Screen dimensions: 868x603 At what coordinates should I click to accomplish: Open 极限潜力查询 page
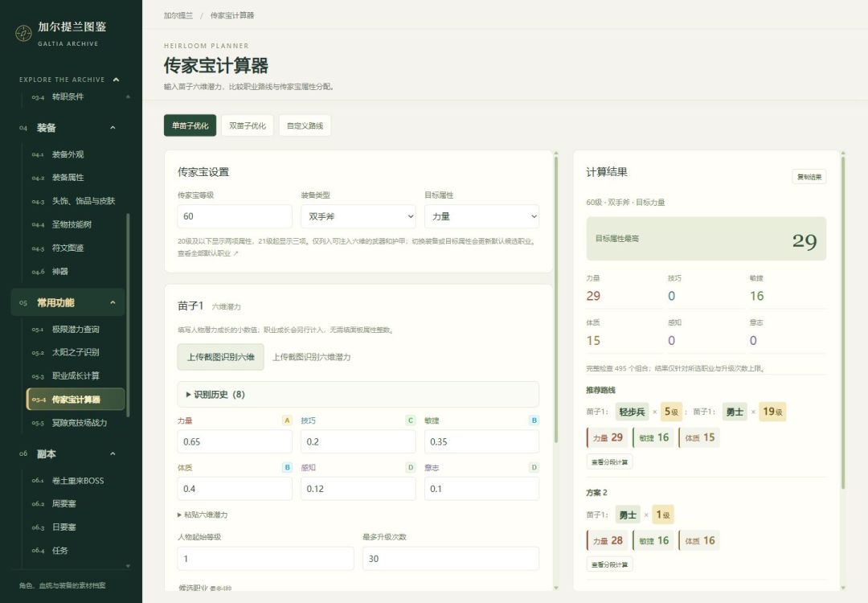[76, 330]
